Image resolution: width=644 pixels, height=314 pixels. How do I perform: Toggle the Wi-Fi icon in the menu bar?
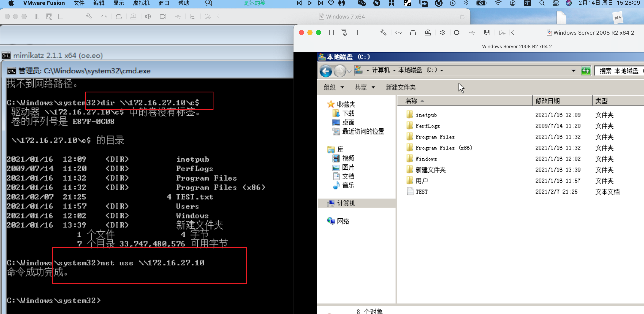pos(498,3)
